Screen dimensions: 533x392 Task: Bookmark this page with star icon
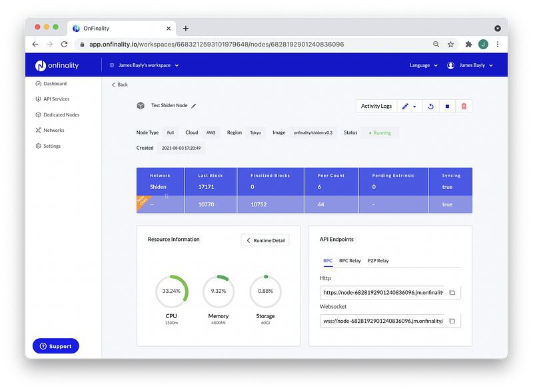(451, 44)
